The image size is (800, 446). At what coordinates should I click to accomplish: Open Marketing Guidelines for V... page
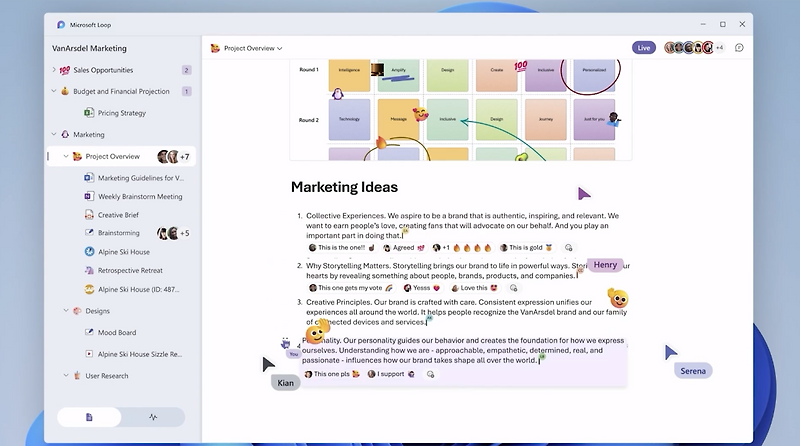click(x=141, y=178)
